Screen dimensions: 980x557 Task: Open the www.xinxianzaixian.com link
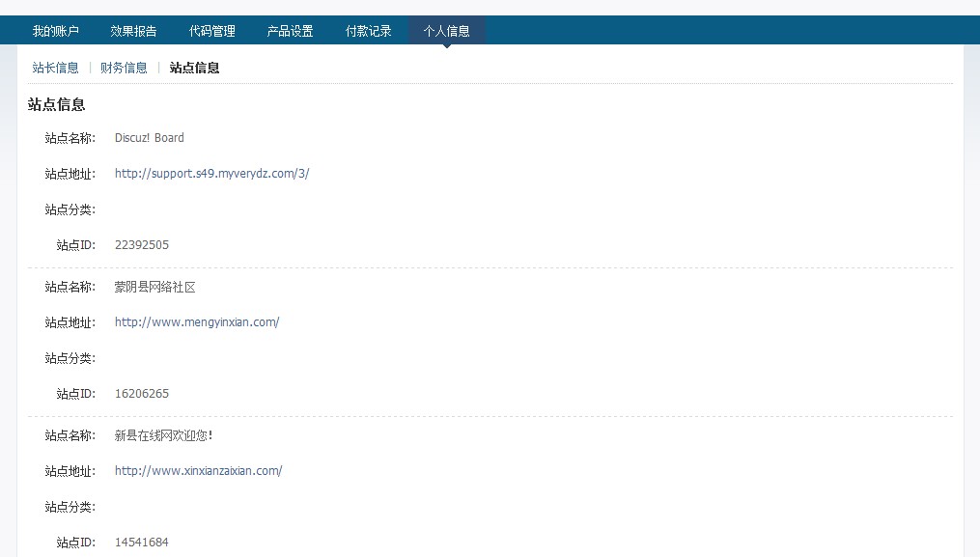198,471
